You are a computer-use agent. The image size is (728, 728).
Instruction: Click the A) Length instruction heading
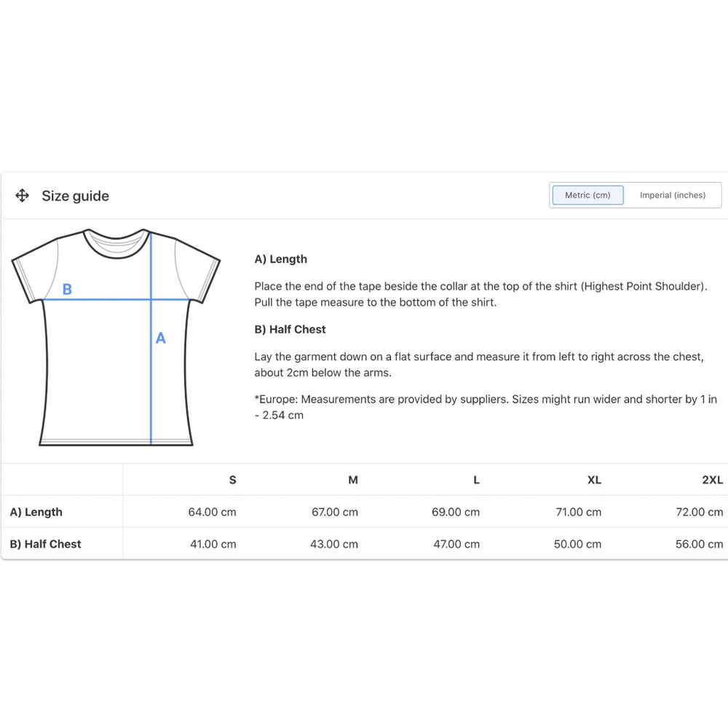pyautogui.click(x=281, y=259)
